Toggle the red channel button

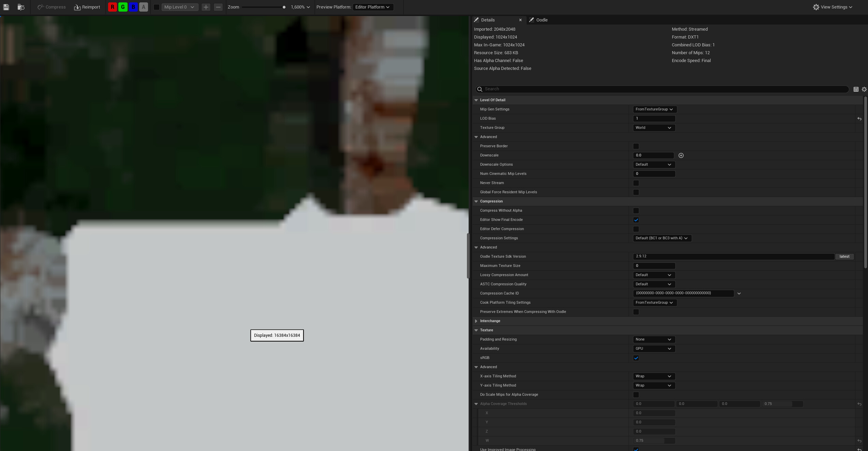(x=112, y=7)
